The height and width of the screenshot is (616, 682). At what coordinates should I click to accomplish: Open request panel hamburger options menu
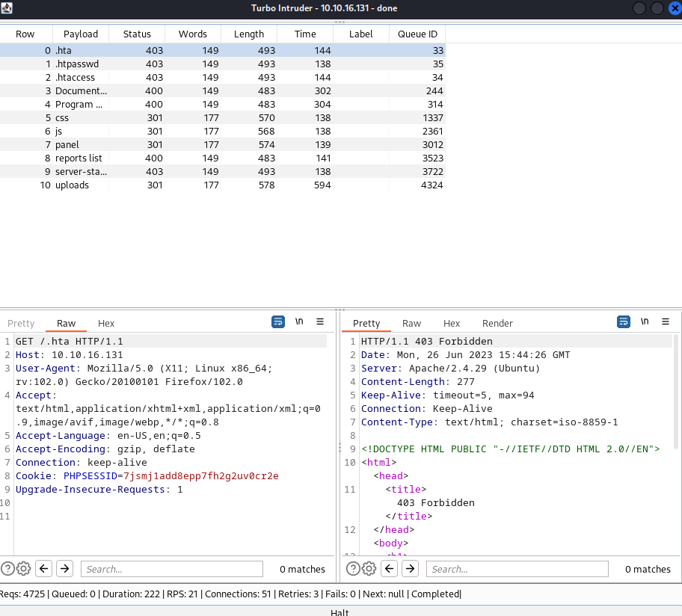point(320,322)
